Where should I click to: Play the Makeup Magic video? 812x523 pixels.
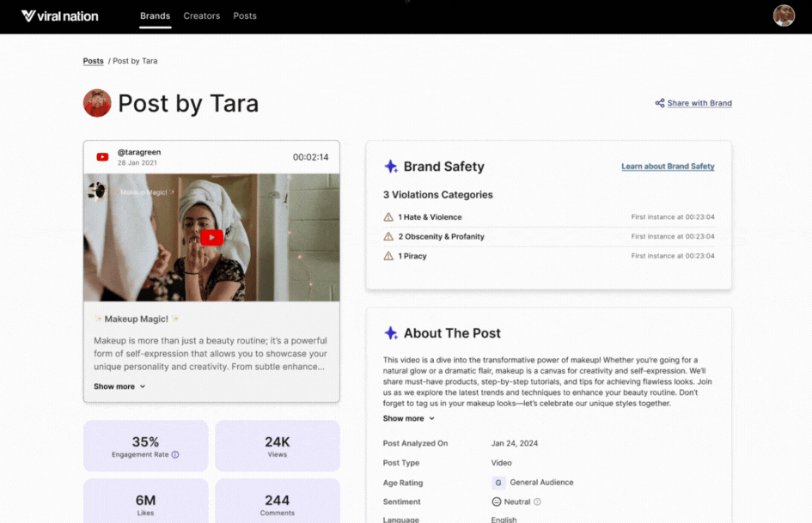(211, 237)
